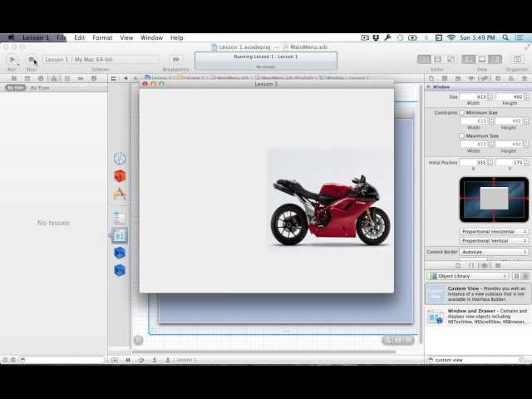Show the Code Snippet library

click(x=471, y=265)
